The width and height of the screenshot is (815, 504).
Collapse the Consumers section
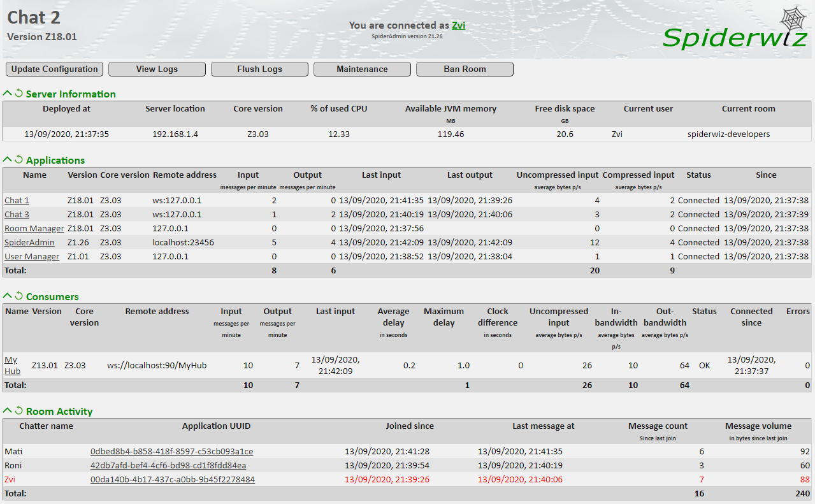[6, 296]
